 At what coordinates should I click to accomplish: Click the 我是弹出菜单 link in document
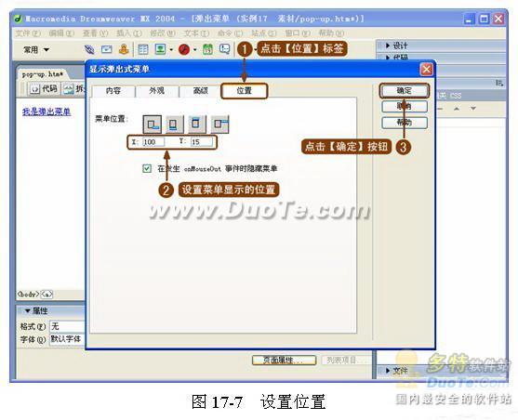(46, 112)
